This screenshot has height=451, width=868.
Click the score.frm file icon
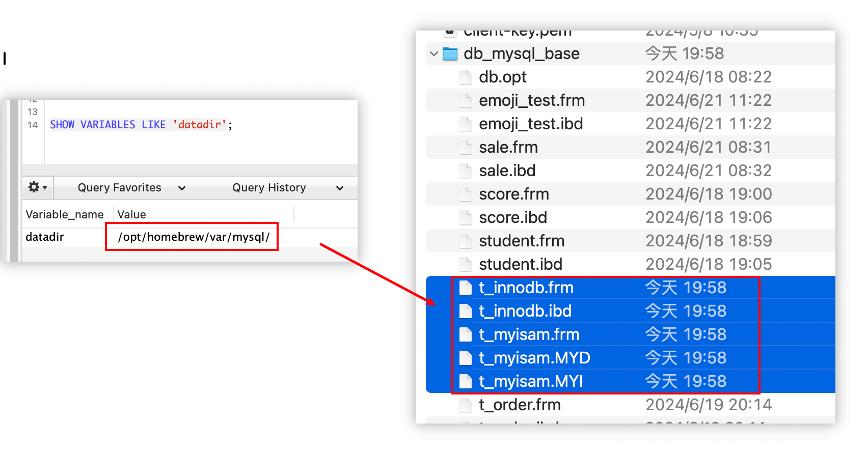(x=465, y=194)
